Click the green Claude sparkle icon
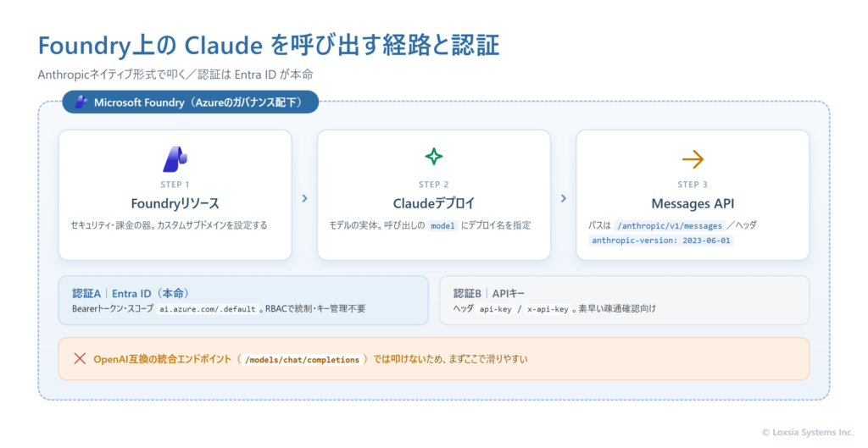The width and height of the screenshot is (868, 448). [x=433, y=157]
